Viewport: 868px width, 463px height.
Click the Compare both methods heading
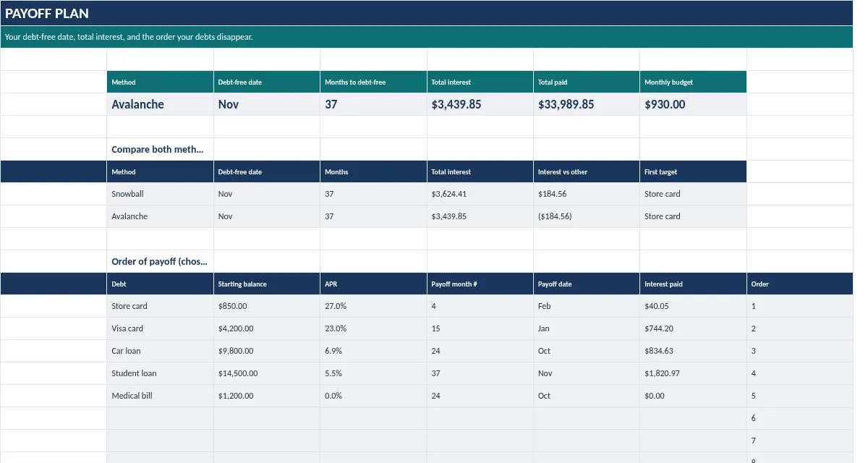[160, 149]
